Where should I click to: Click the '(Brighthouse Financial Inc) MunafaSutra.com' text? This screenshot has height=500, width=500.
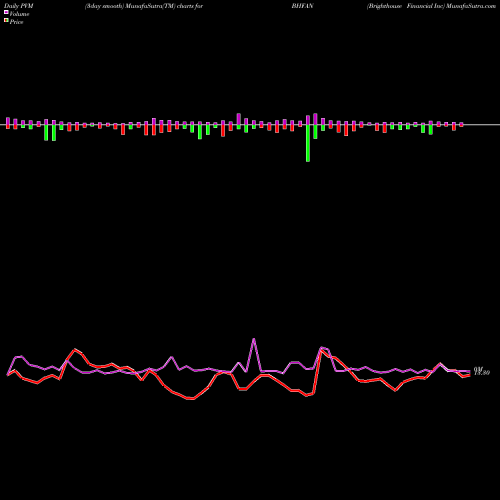(x=431, y=6)
